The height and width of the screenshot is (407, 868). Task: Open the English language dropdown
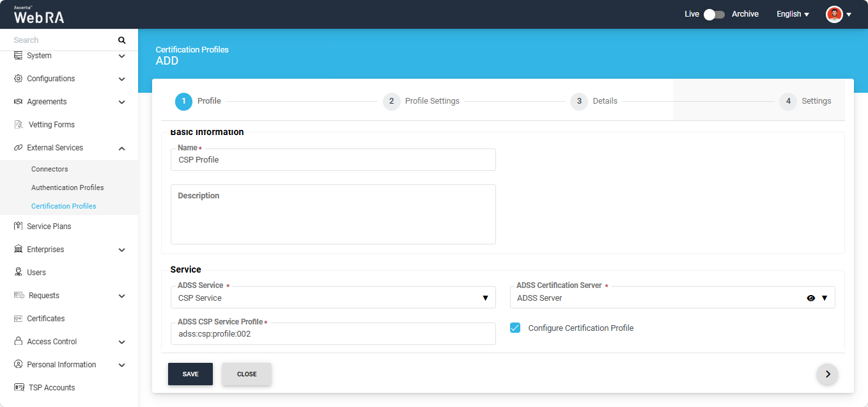pos(793,14)
